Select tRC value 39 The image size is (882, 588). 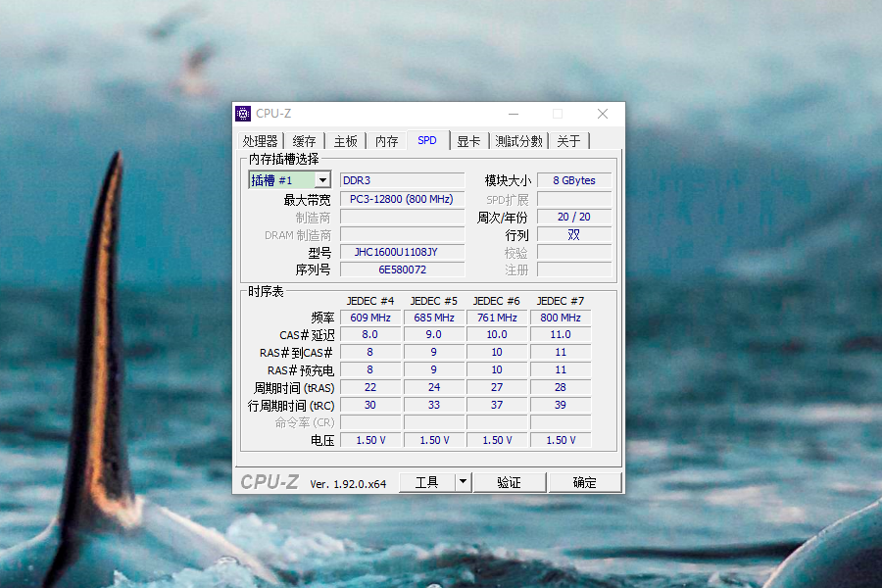pyautogui.click(x=561, y=405)
